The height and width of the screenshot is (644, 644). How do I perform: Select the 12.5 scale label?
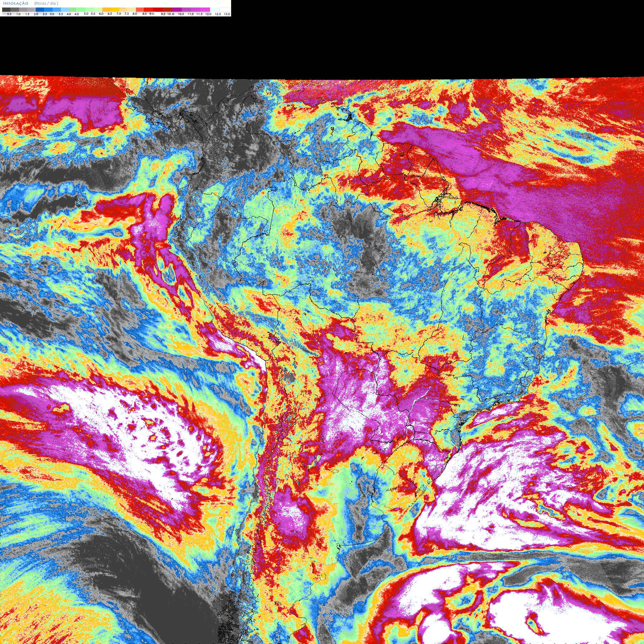click(x=218, y=14)
